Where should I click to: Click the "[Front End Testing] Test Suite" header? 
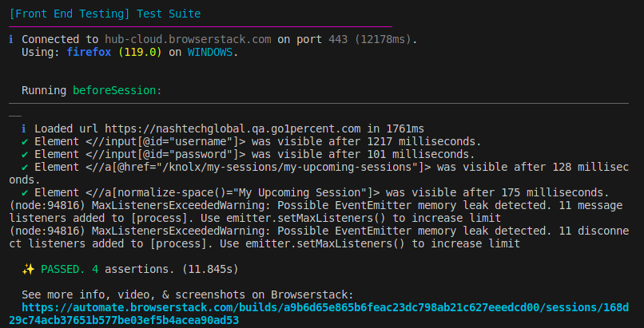[105, 14]
